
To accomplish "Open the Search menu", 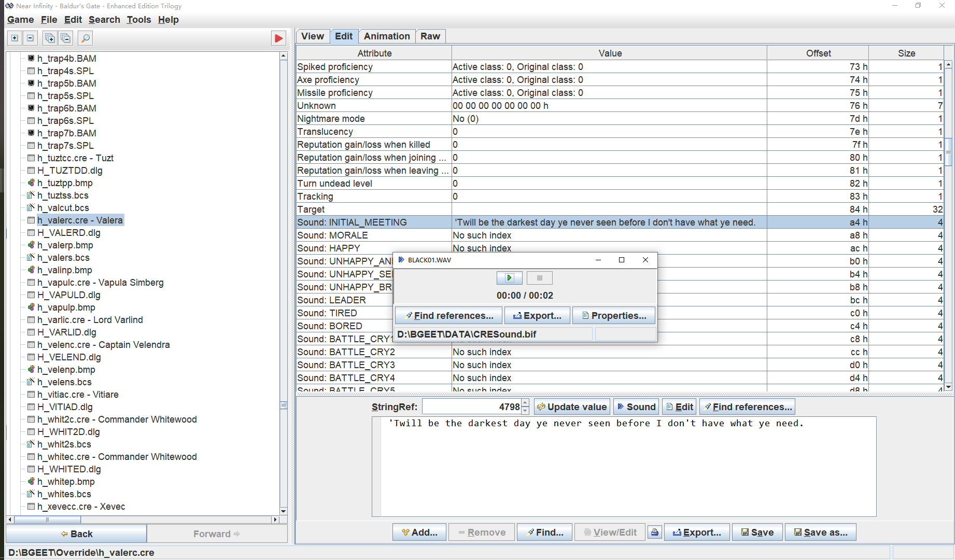I will pyautogui.click(x=104, y=20).
